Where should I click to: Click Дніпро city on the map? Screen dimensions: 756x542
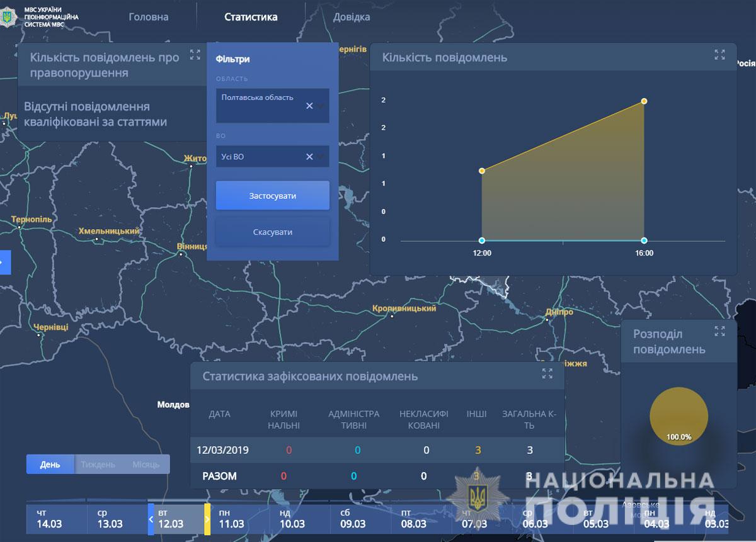(x=559, y=312)
